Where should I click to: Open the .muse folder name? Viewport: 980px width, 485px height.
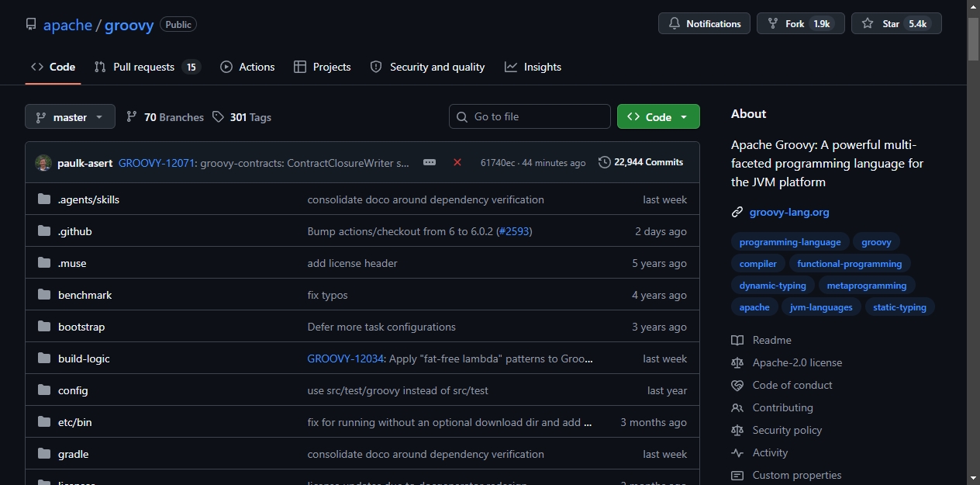(72, 263)
